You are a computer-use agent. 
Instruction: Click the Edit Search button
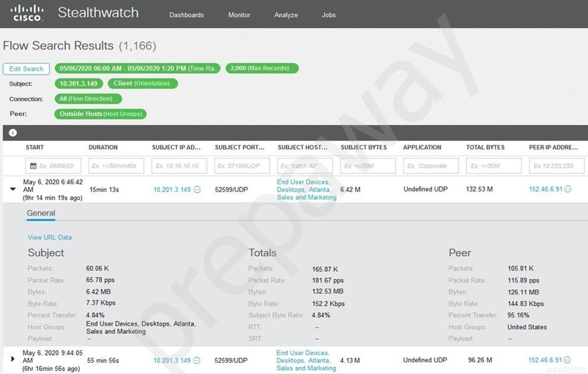(26, 69)
